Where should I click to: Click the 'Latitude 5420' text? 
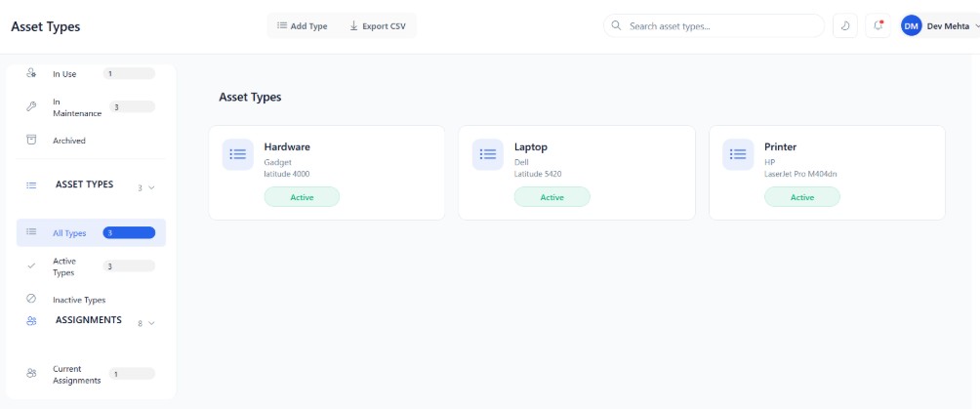[x=538, y=174]
